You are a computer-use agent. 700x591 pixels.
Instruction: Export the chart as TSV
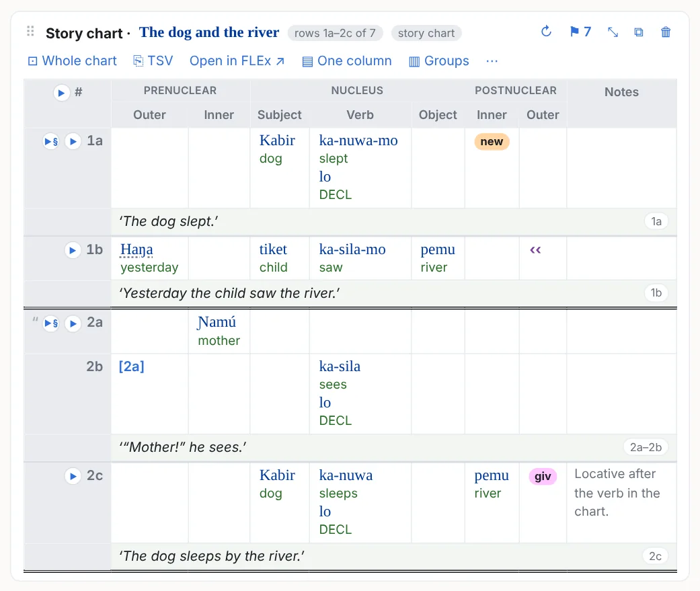[x=153, y=61]
